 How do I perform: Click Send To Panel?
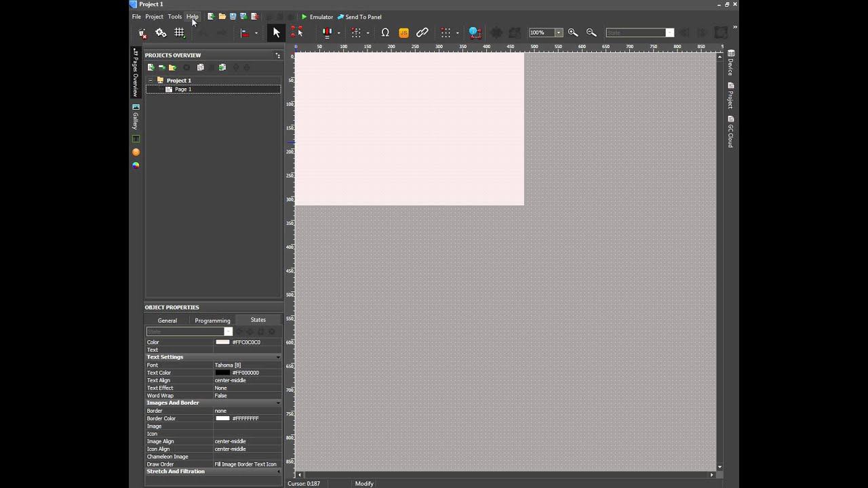[359, 17]
